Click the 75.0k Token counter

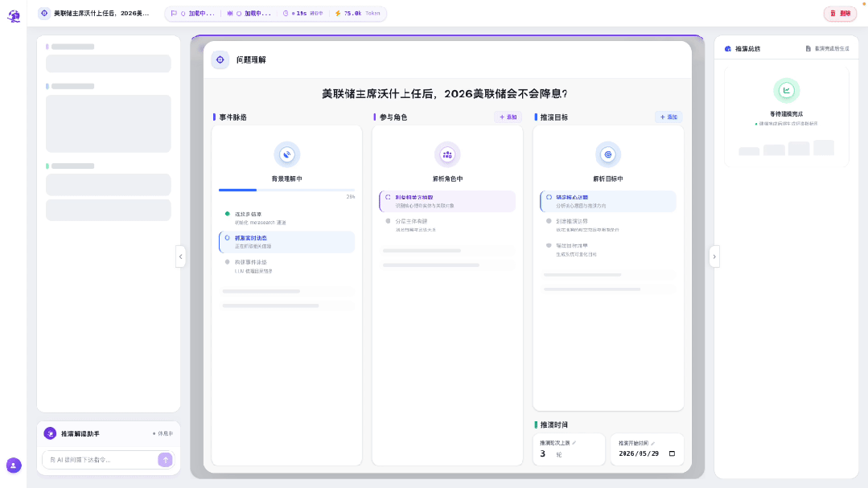(x=362, y=14)
